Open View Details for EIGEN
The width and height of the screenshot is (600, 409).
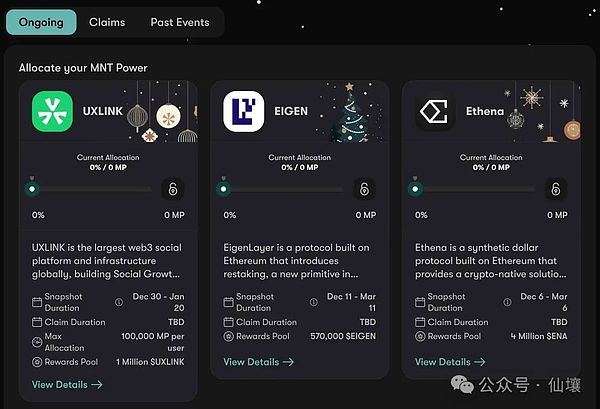click(258, 362)
